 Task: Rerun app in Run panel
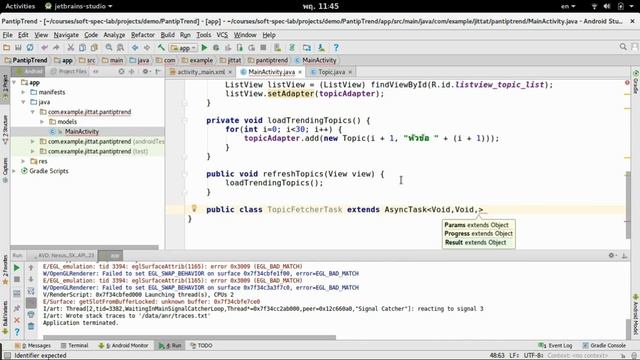tap(17, 268)
